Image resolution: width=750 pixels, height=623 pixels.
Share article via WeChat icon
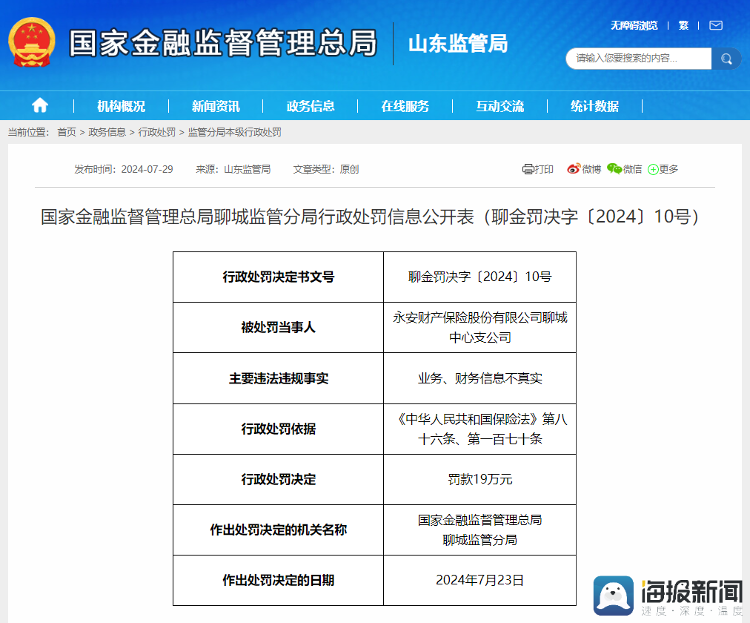tap(614, 170)
